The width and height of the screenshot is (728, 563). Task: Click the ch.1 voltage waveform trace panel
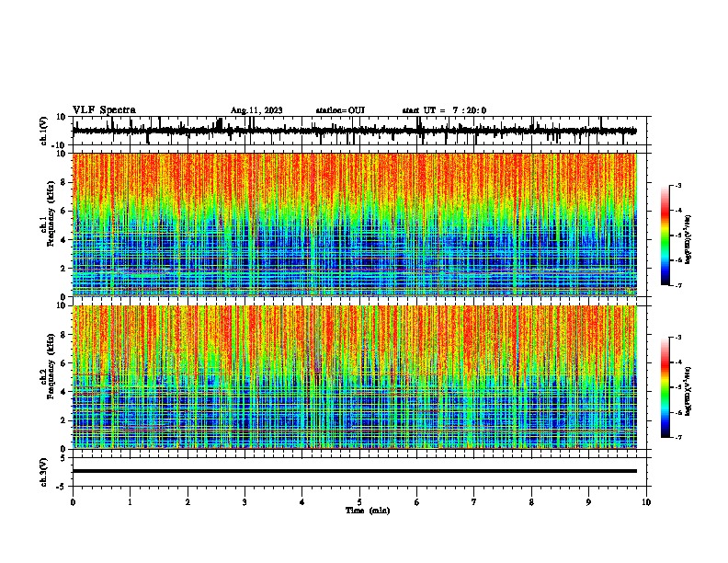pyautogui.click(x=359, y=131)
